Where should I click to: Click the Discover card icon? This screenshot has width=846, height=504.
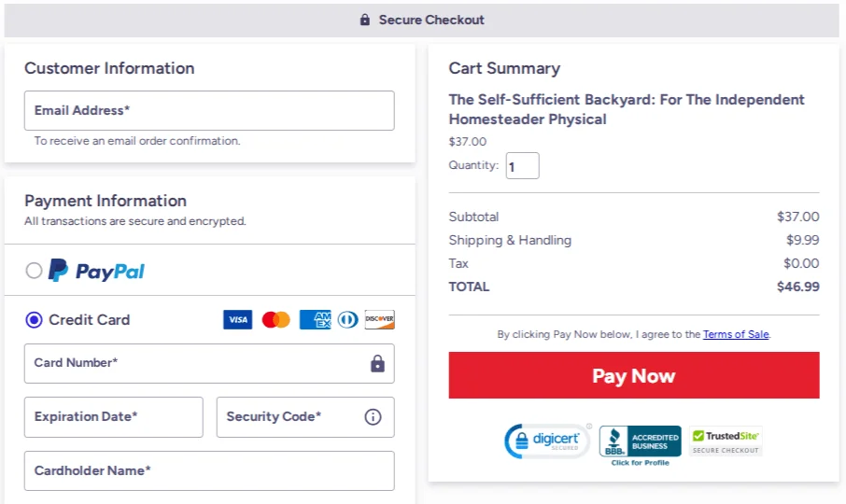coord(380,320)
